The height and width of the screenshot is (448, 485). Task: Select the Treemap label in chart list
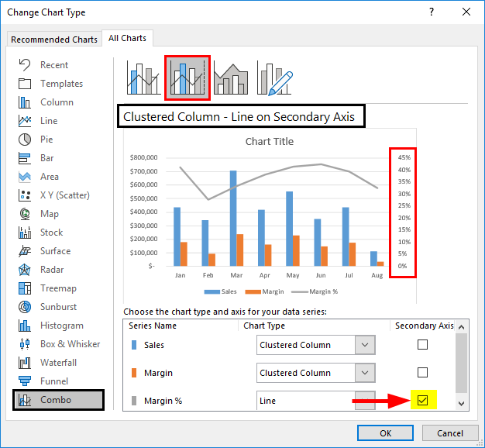58,288
